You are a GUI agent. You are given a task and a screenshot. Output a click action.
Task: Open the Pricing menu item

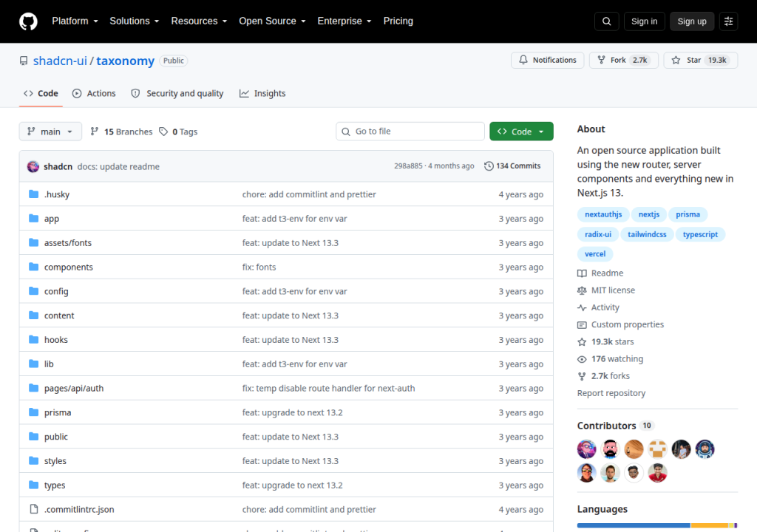click(398, 21)
